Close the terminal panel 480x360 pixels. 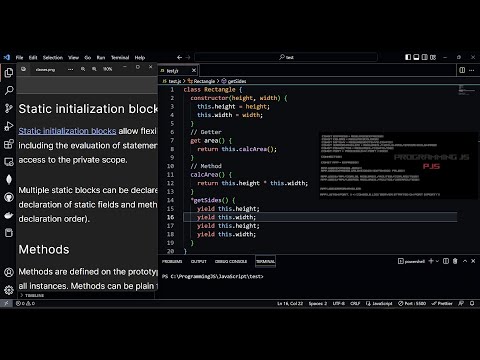pos(473,261)
